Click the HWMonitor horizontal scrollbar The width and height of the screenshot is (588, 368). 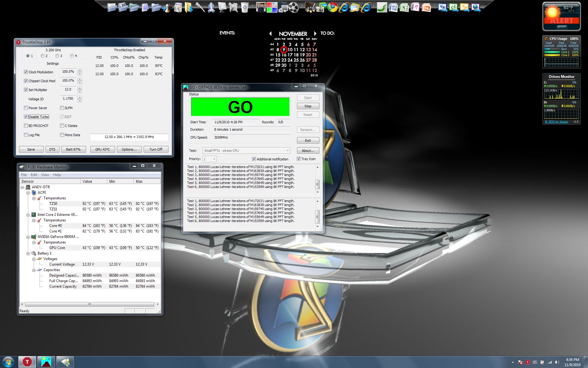point(89,304)
